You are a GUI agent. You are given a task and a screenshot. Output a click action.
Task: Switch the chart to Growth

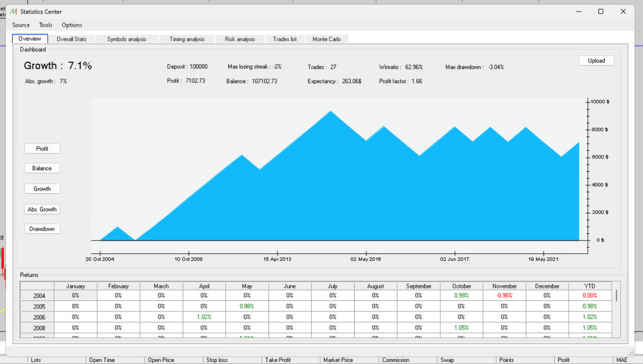[42, 189]
